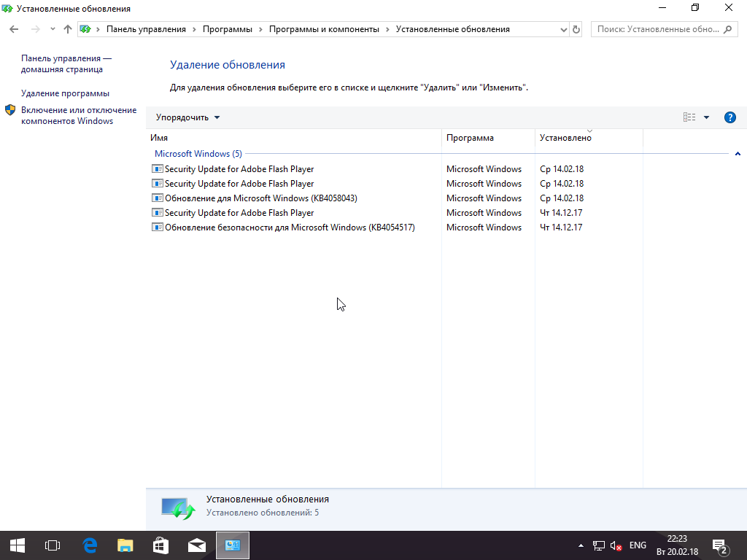This screenshot has height=560, width=747.
Task: Open File Explorer from taskbar
Action: tap(125, 545)
